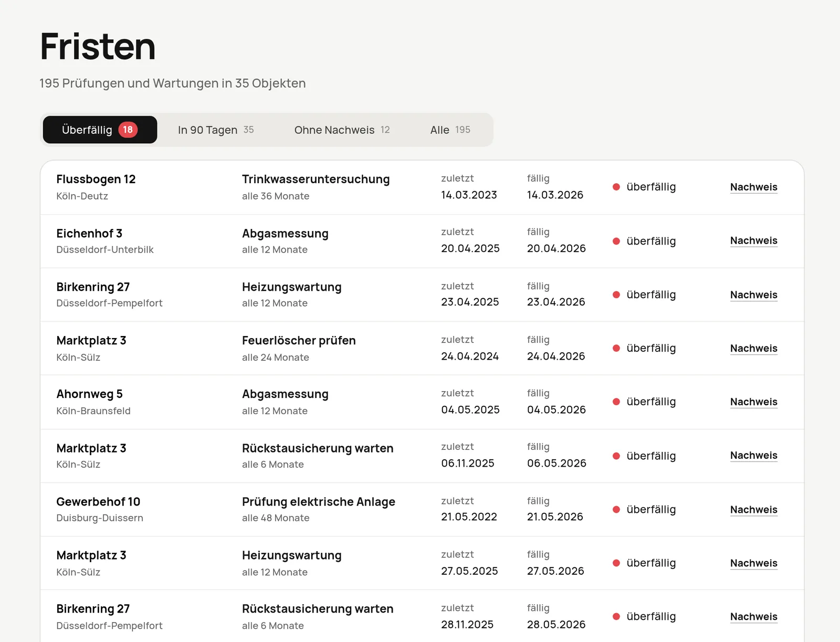Click Köln-Braunsfeld district label
The image size is (840, 642).
pos(93,411)
